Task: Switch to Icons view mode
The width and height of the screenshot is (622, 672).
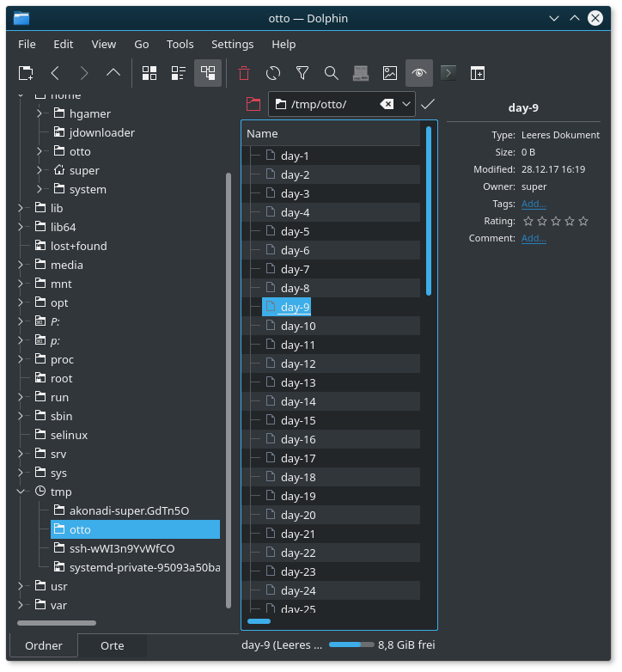Action: click(149, 73)
